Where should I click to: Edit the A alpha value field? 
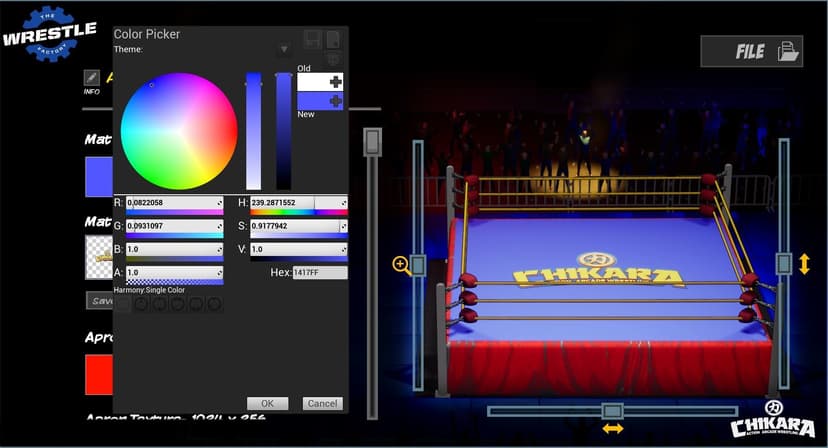174,273
